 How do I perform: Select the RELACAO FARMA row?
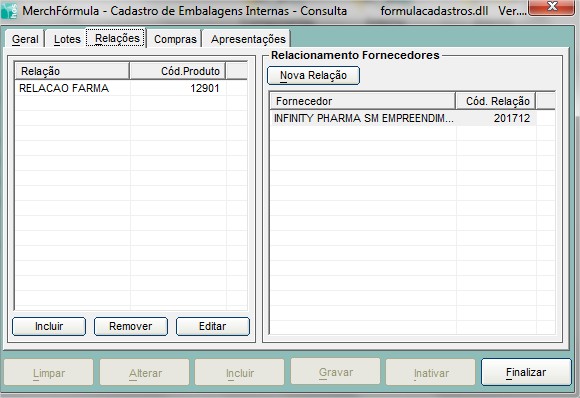131,88
